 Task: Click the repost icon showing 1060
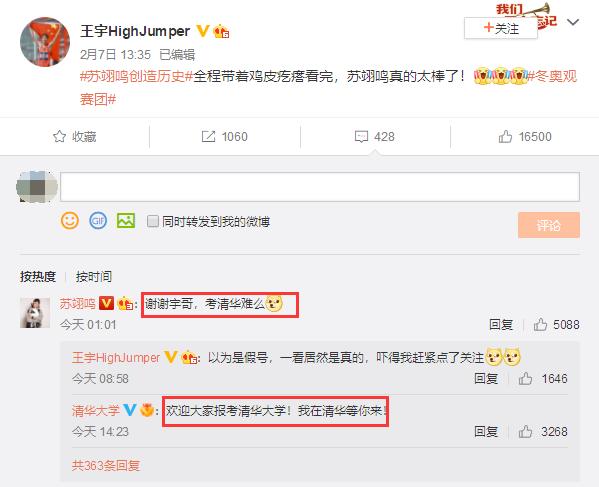(x=208, y=136)
